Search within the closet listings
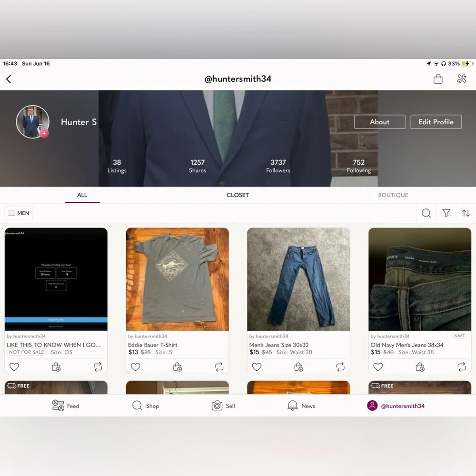 pyautogui.click(x=426, y=213)
